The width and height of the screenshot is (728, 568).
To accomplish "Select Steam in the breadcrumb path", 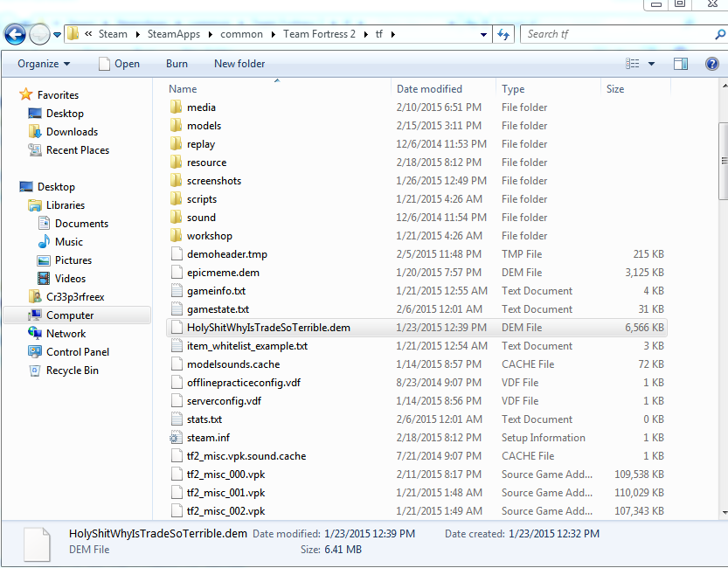I will (113, 34).
